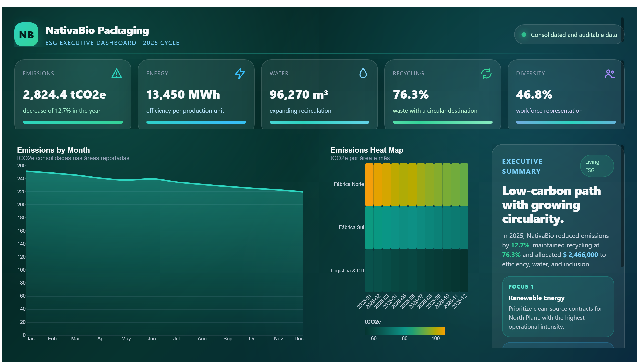Image resolution: width=639 pixels, height=364 pixels.
Task: Click the 12.7% figure in executive summary
Action: [520, 245]
